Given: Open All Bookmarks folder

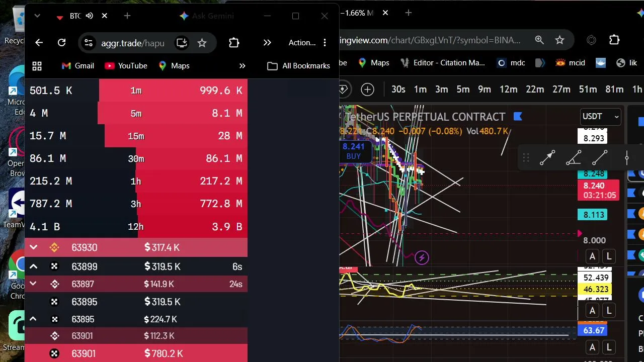Looking at the screenshot, I should (298, 66).
